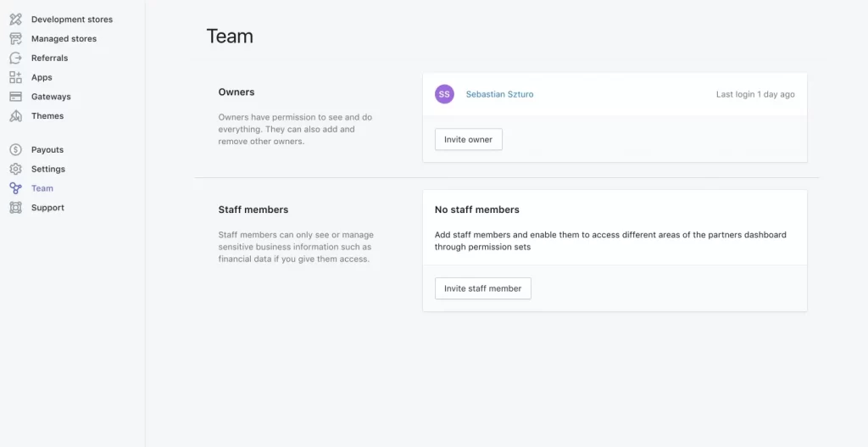868x447 pixels.
Task: Open the Support menu entry
Action: [x=47, y=208]
